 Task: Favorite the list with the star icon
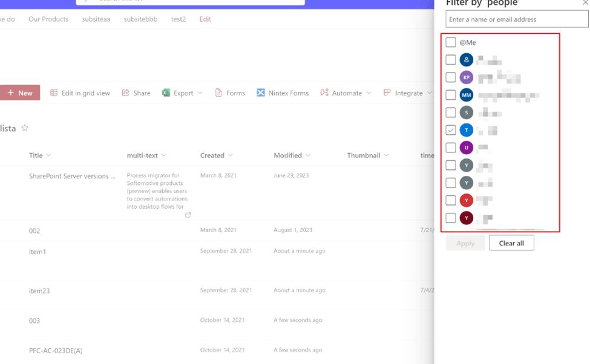tap(25, 128)
